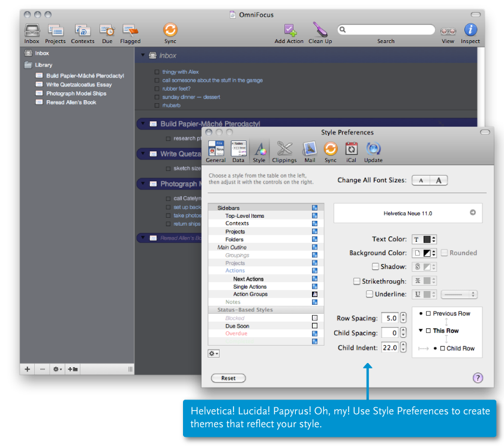Viewport: 504px width, 447px height.
Task: Open the sidebar gear action menu
Action: click(58, 369)
